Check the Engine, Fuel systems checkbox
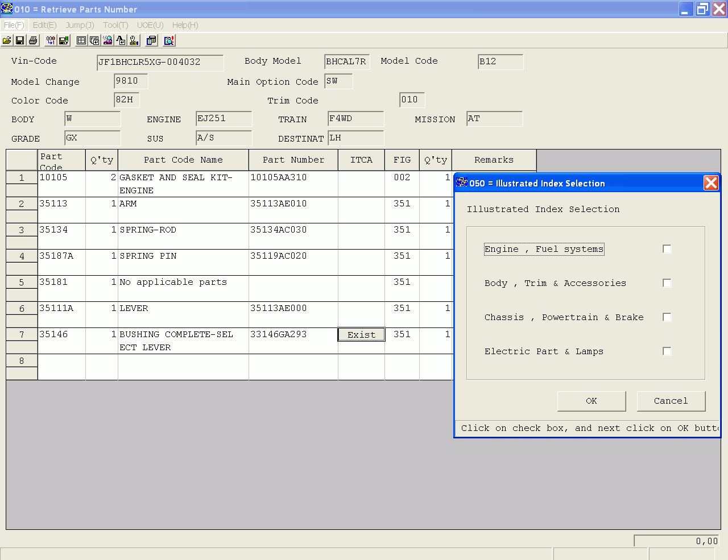 point(667,249)
